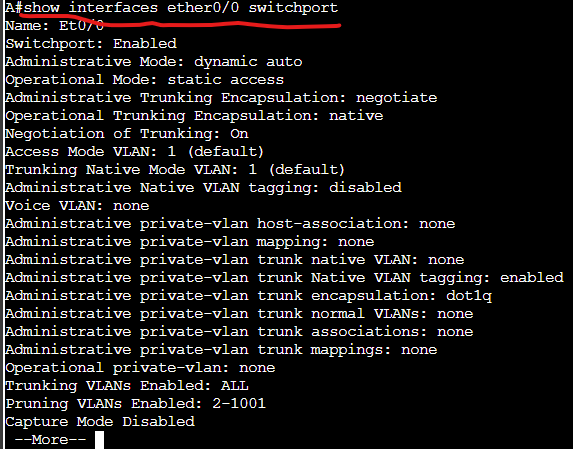Click 'Capture Mode Disabled' line
Viewport: 573px width, 449px height.
(100, 422)
